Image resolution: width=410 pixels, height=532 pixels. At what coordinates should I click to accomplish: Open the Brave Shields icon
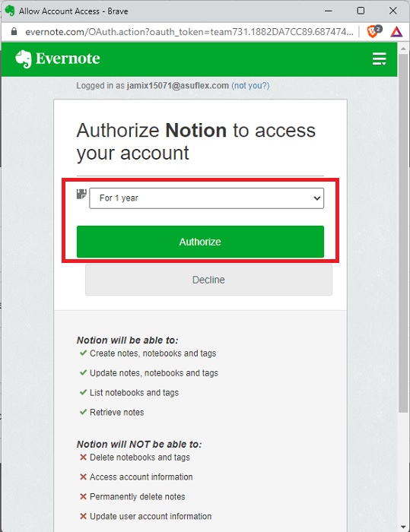tap(374, 32)
